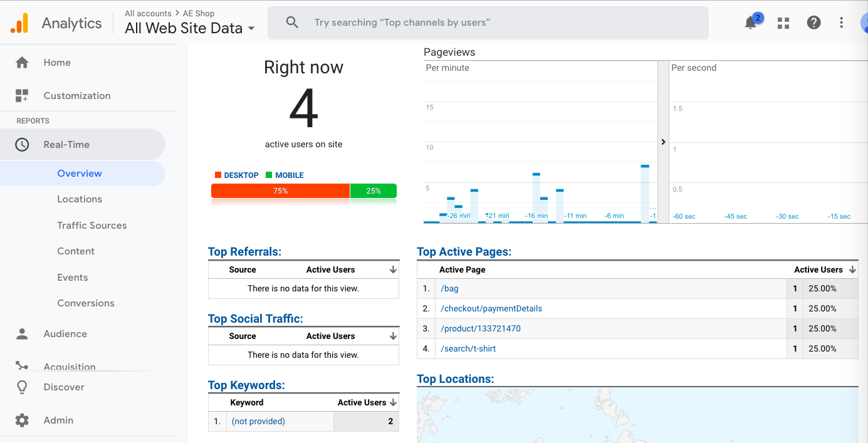Viewport: 868px width, 443px height.
Task: Click the Keyword column header
Action: pos(247,402)
